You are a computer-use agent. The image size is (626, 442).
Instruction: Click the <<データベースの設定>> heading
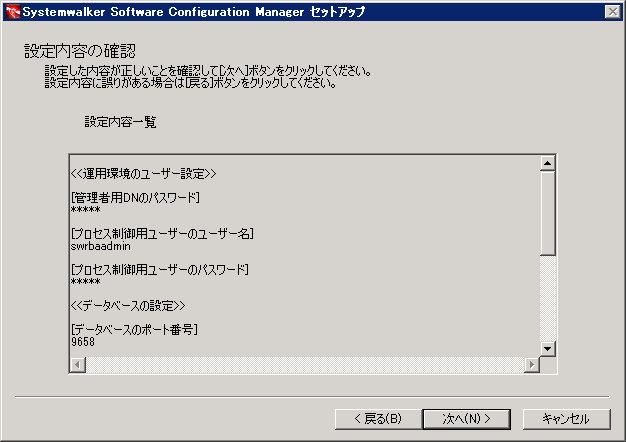point(128,306)
